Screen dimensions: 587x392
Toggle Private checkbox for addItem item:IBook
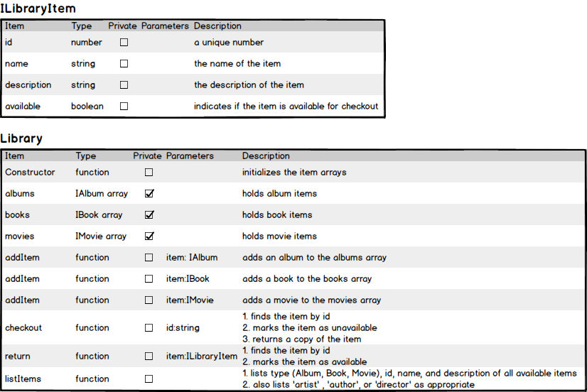click(x=149, y=278)
